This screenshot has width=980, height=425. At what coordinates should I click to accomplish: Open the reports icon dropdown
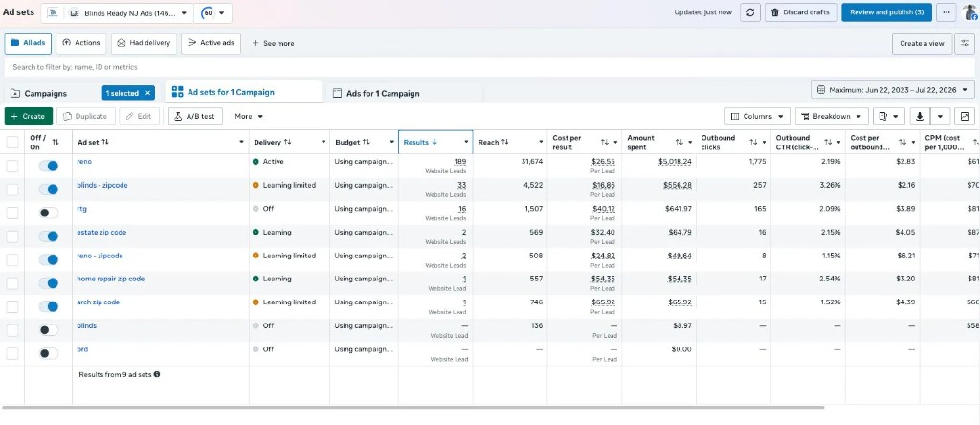(889, 116)
